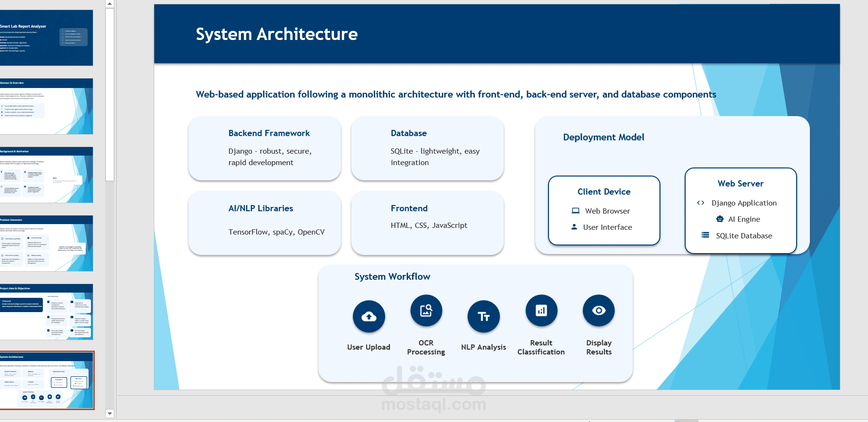Click the OCR Processing image-search icon

426,311
